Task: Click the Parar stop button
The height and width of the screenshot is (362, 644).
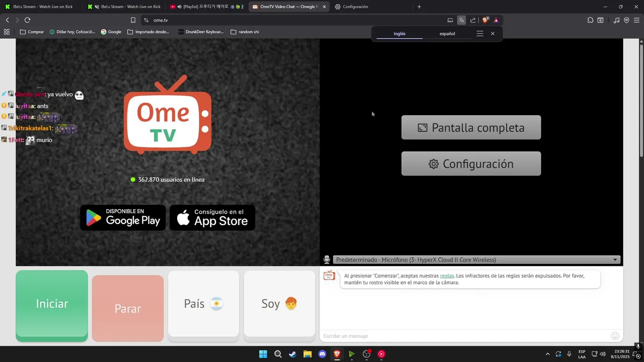Action: coord(128,308)
